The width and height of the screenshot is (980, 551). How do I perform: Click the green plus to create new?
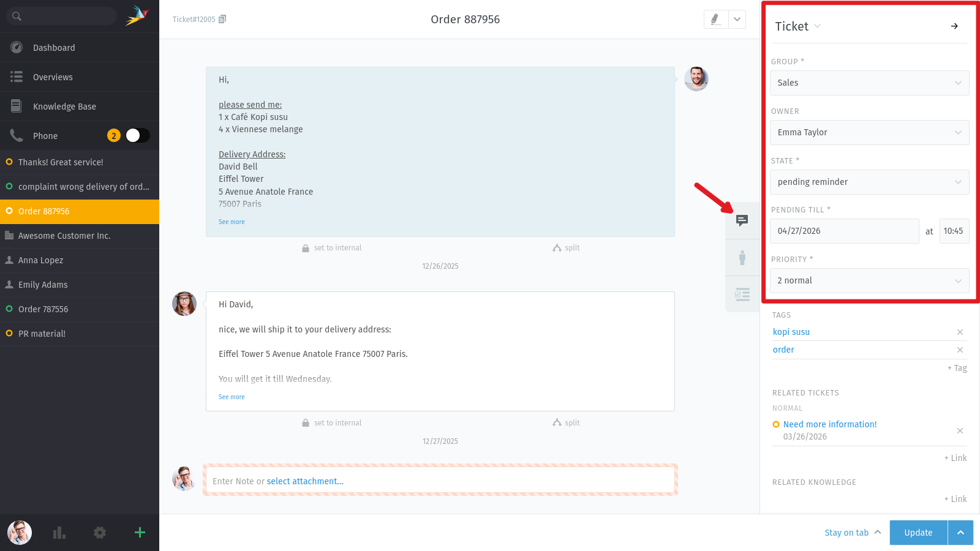(140, 533)
